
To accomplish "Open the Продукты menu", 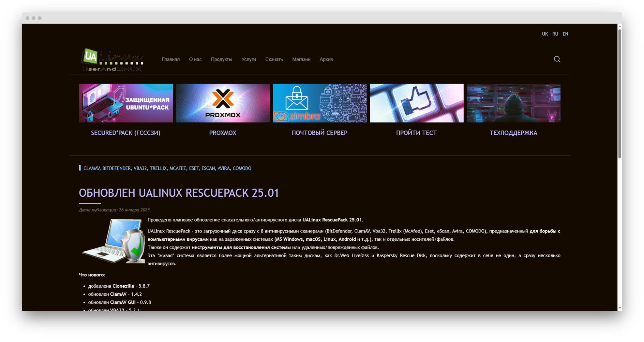I will pos(221,59).
